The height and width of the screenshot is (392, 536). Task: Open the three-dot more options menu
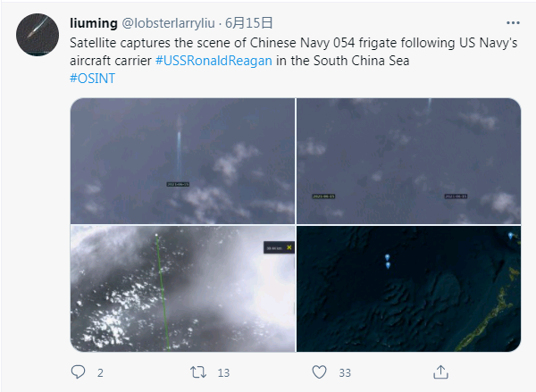click(512, 21)
